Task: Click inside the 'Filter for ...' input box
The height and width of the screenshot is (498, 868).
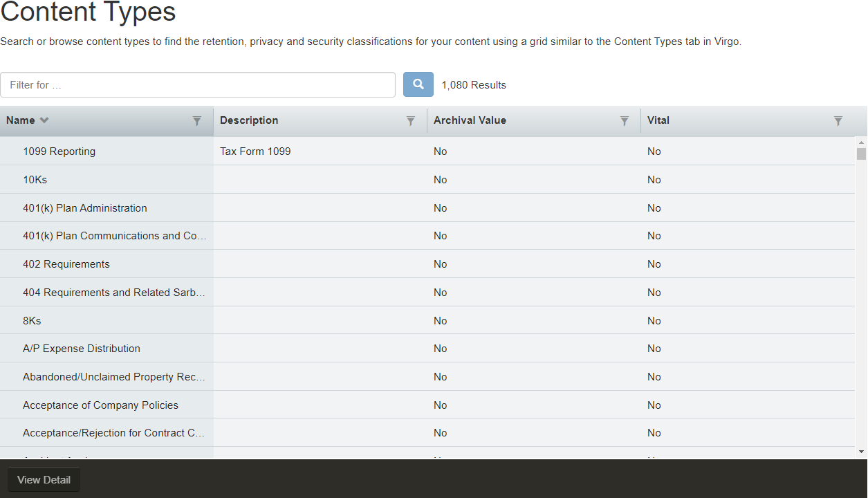Action: point(198,84)
